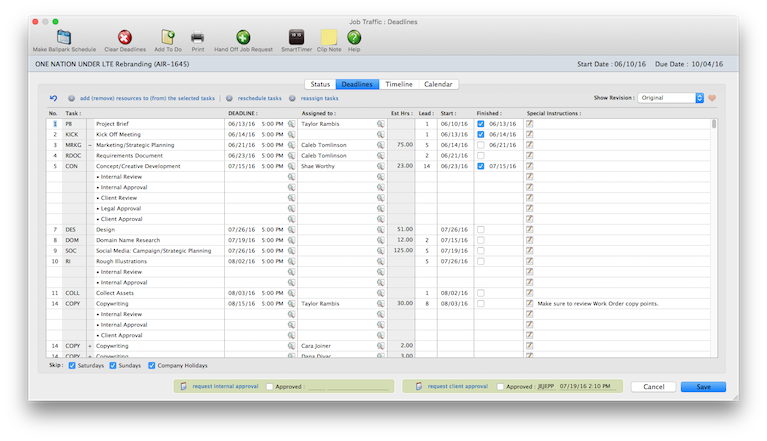Screen dimensions: 767x441
Task: Launch the SmartTimer tool
Action: point(295,37)
